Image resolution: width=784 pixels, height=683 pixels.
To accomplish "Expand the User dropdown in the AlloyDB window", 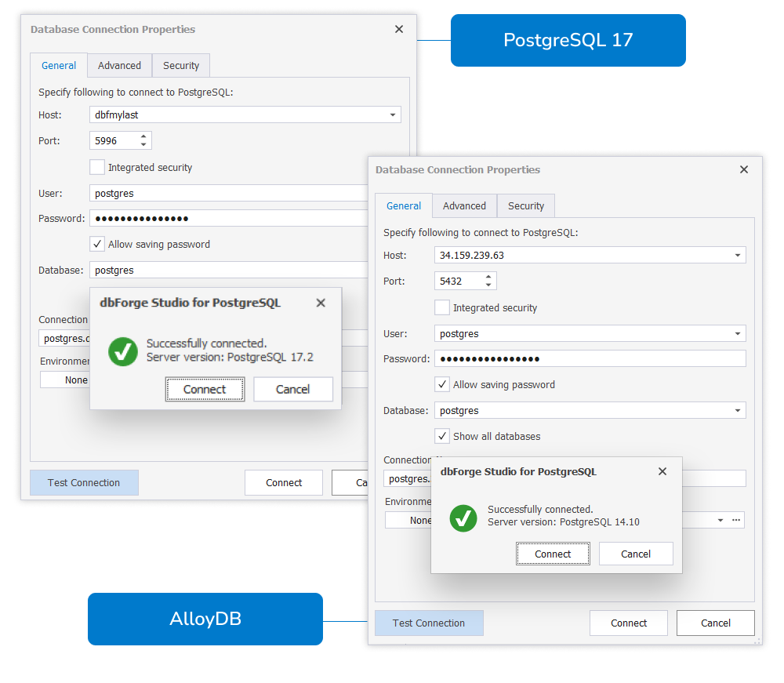I will pos(738,334).
